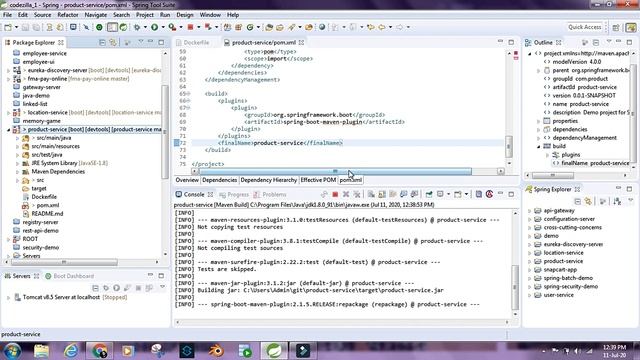Viewport: 640px width, 360px height.
Task: Click the globe web browser toolbar icon
Action: coord(322,27)
